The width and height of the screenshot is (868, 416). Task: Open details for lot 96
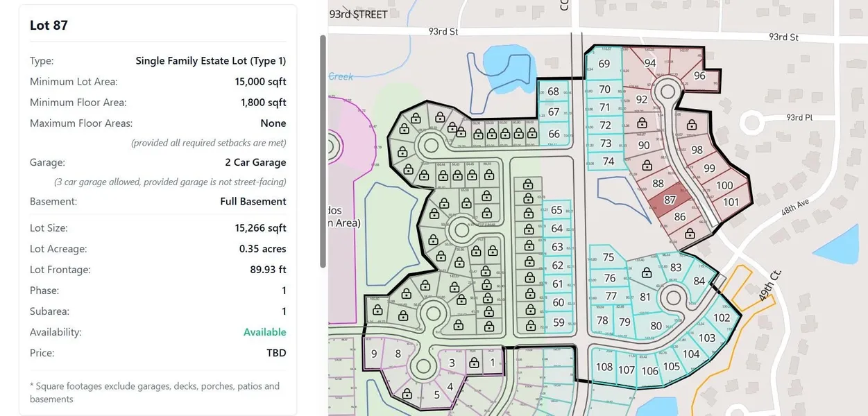click(x=699, y=76)
